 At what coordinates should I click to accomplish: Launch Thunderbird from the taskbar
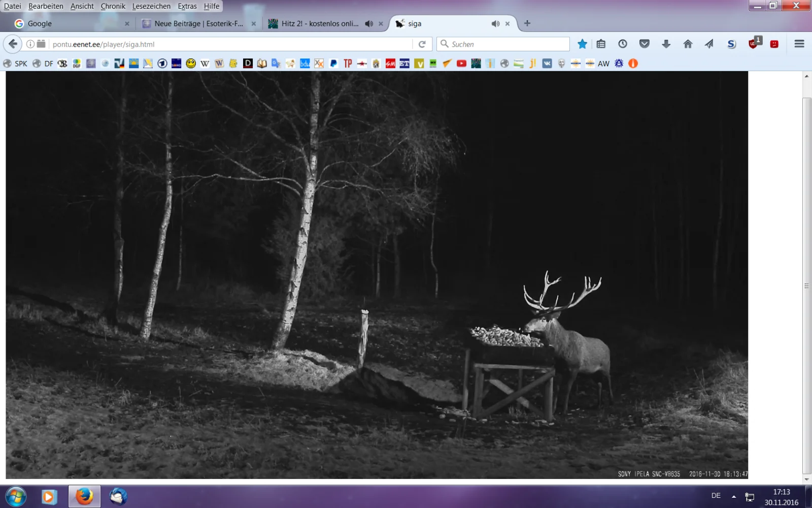click(118, 496)
